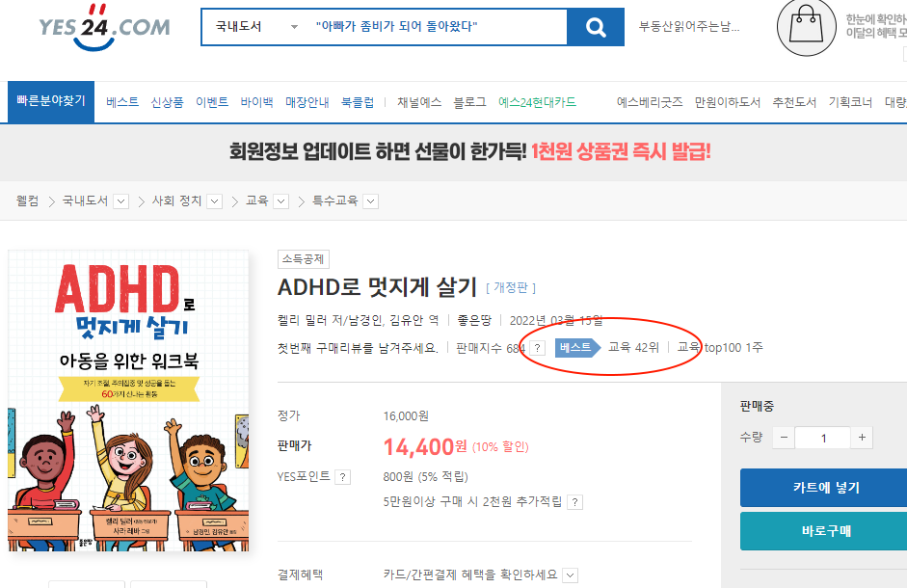The height and width of the screenshot is (588, 907).
Task: Click the 부동산읽어주는남 trending keyword link
Action: pos(689,27)
